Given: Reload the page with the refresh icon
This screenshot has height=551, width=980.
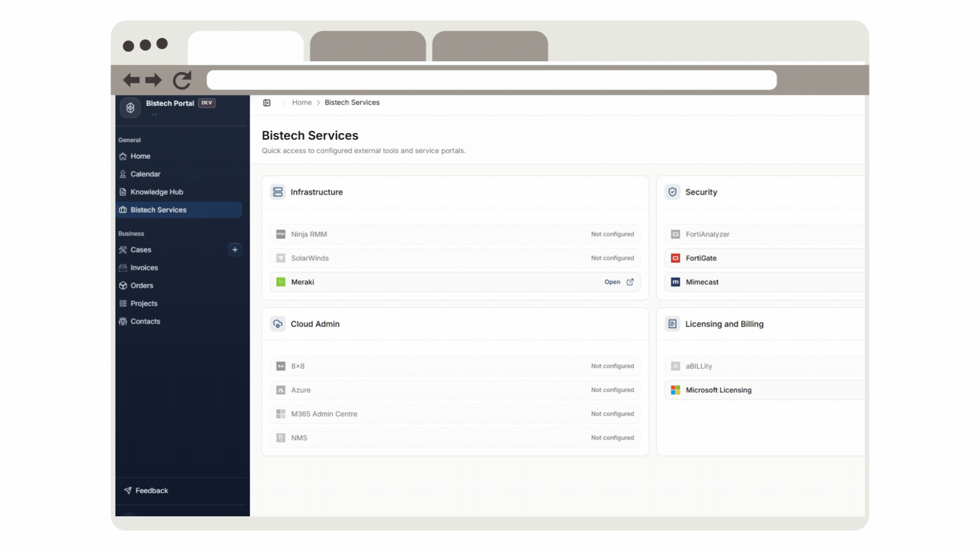Looking at the screenshot, I should coord(182,80).
